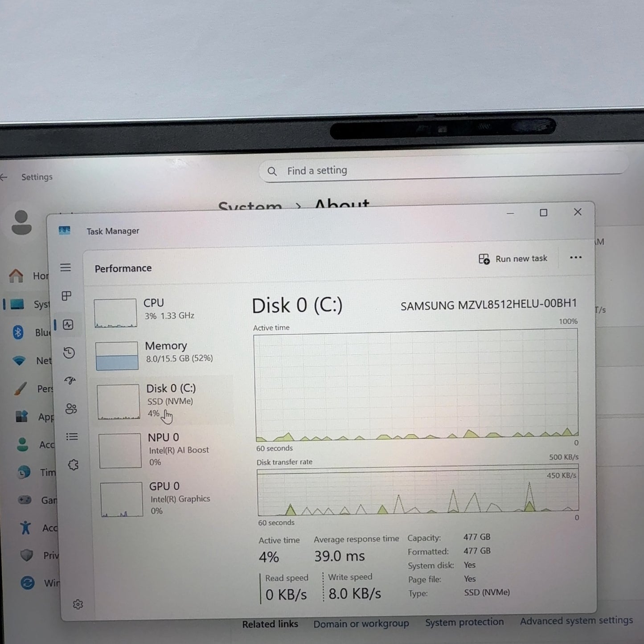Image resolution: width=644 pixels, height=644 pixels.
Task: Maximize the Task Manager window
Action: pos(543,213)
